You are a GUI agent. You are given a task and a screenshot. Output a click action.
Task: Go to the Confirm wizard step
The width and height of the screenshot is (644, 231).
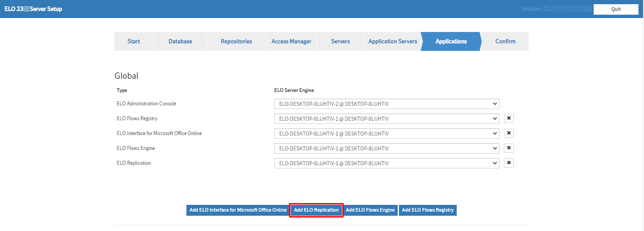tap(505, 41)
